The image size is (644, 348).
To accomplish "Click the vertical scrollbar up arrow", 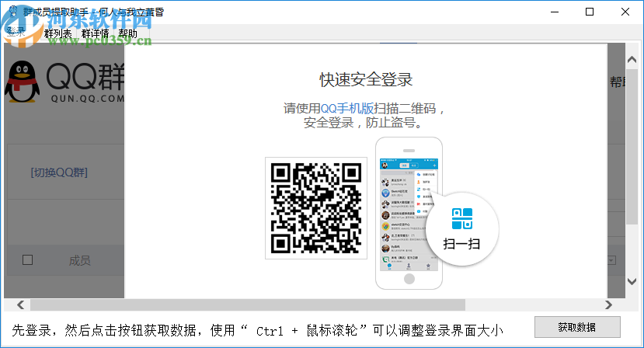I will (632, 60).
